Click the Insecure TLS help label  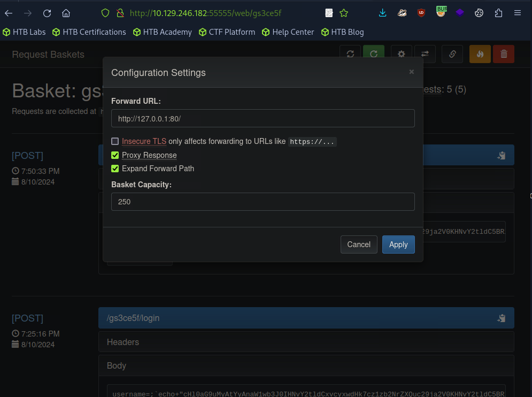pyautogui.click(x=144, y=141)
